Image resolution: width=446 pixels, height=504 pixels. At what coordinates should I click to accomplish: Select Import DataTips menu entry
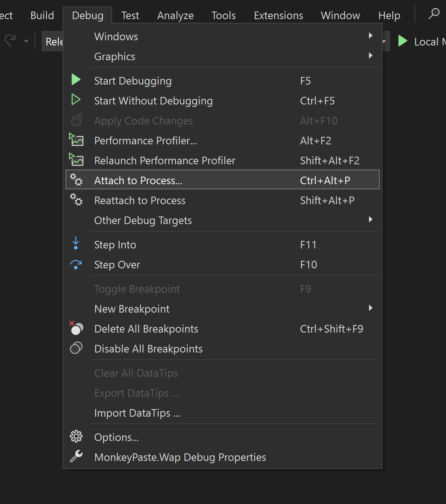pos(137,413)
